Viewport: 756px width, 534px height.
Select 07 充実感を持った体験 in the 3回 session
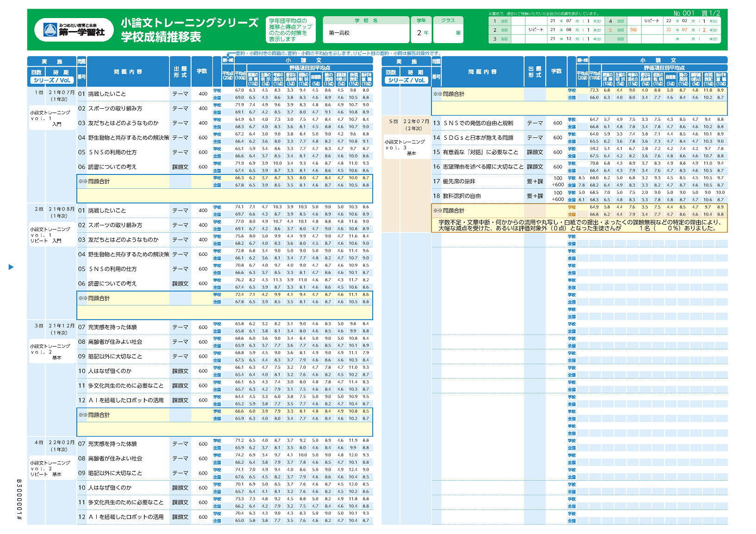click(107, 327)
